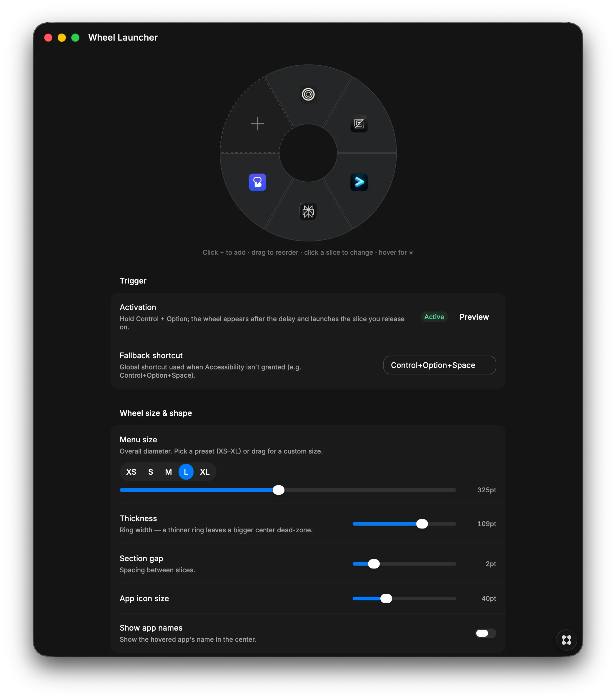Choose the M menu size preset
The height and width of the screenshot is (700, 616).
tap(168, 472)
